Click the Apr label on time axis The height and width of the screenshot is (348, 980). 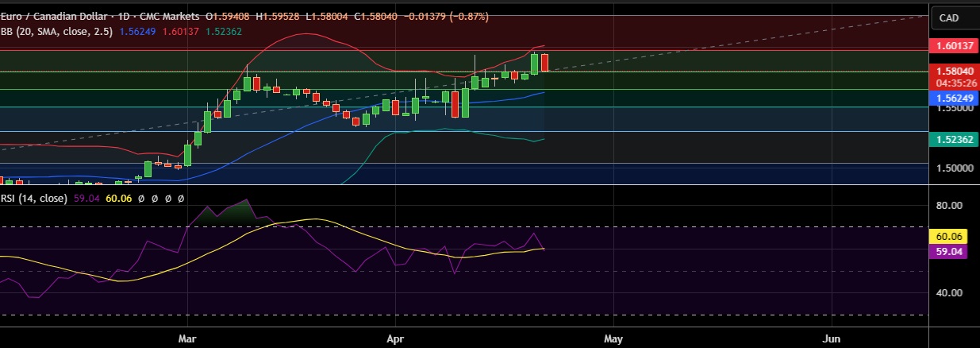click(x=394, y=338)
